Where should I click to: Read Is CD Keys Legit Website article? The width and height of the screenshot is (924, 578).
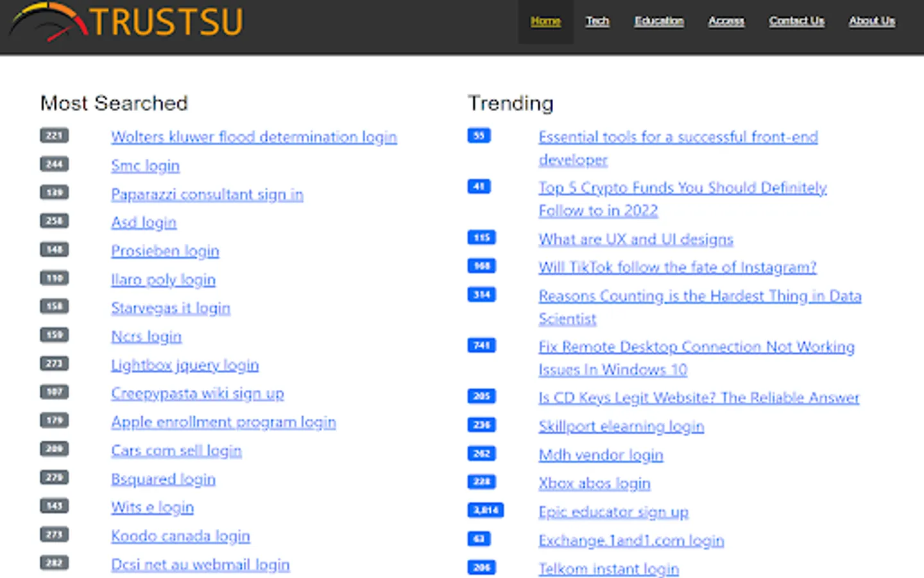[x=699, y=398]
